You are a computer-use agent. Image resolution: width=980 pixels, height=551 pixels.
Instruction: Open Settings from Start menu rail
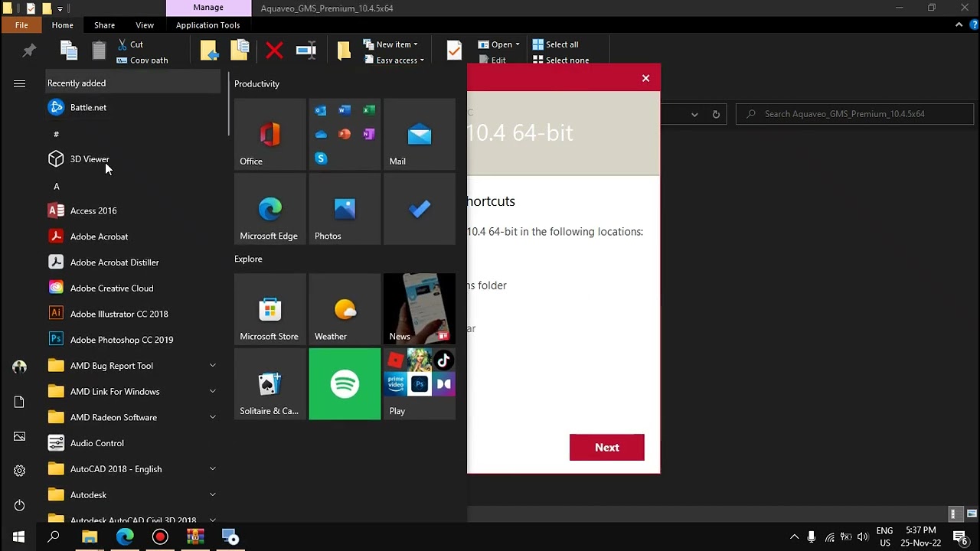coord(19,471)
